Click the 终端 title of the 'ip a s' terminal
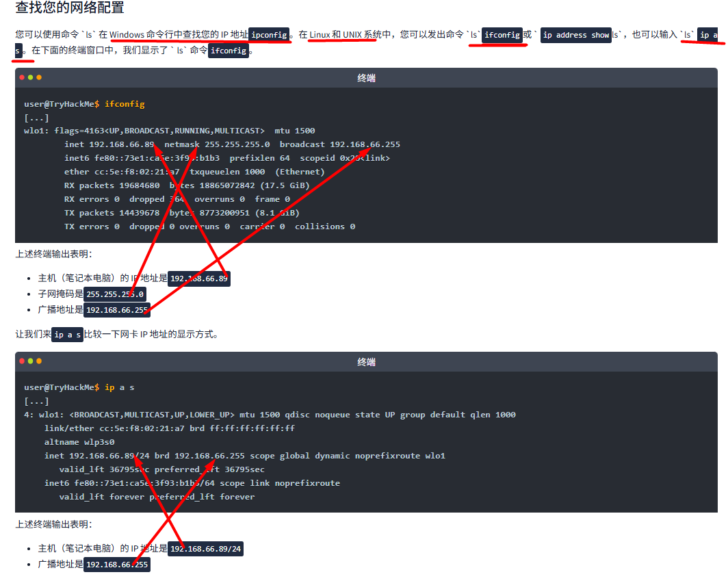 click(x=366, y=362)
